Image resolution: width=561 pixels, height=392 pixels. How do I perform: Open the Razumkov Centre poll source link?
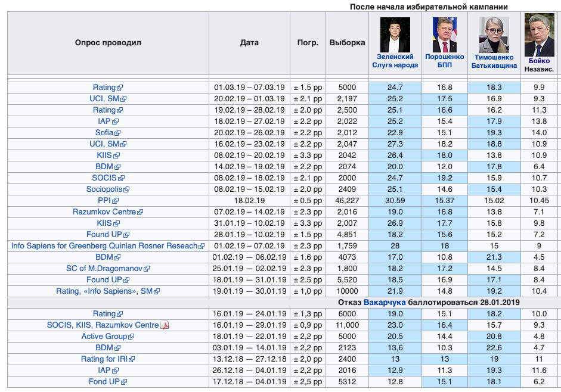coord(104,212)
